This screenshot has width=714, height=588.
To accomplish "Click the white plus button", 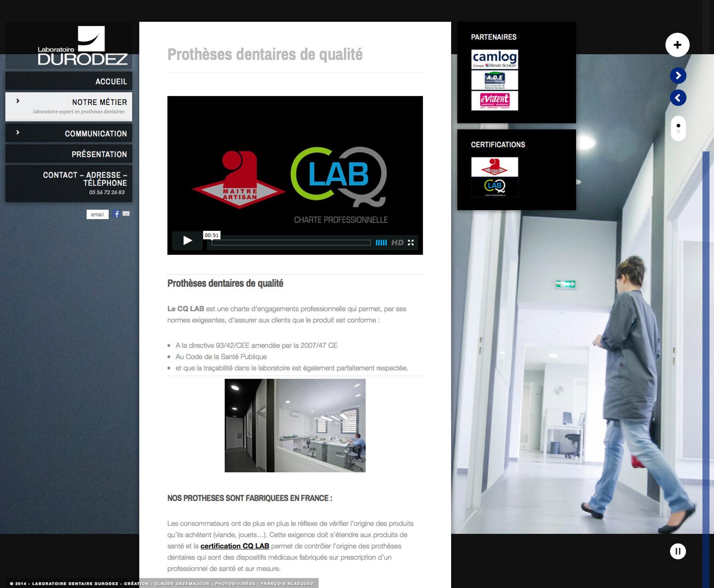I will [677, 45].
